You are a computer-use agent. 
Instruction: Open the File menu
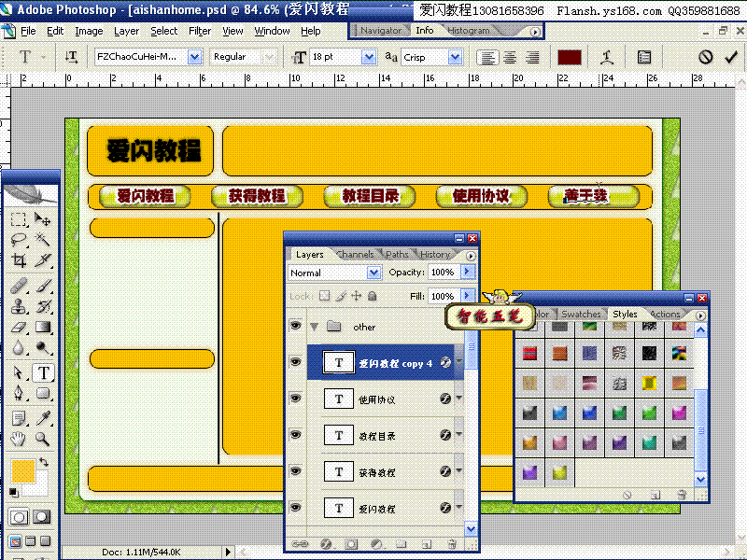click(28, 31)
